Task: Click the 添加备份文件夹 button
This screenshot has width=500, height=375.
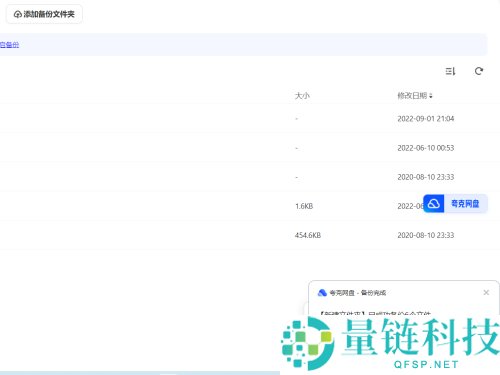Action: [x=44, y=14]
